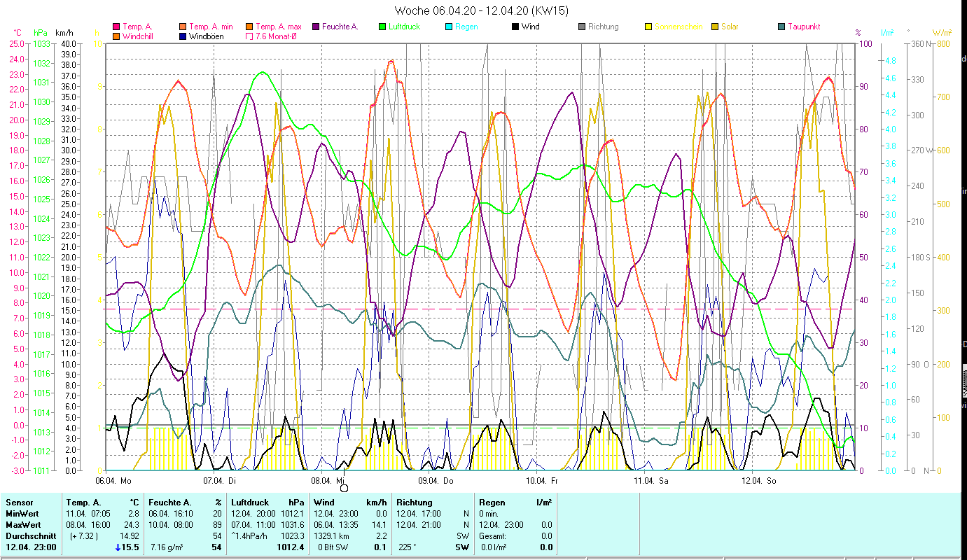Click the '0 Bft SW' wind strength entry
967x560 pixels.
[x=333, y=547]
